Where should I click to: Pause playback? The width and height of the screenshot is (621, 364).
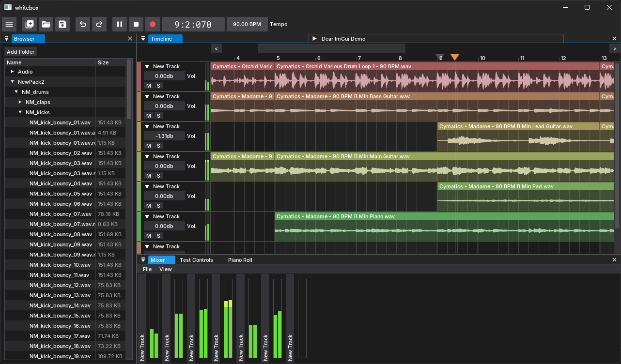coord(120,24)
